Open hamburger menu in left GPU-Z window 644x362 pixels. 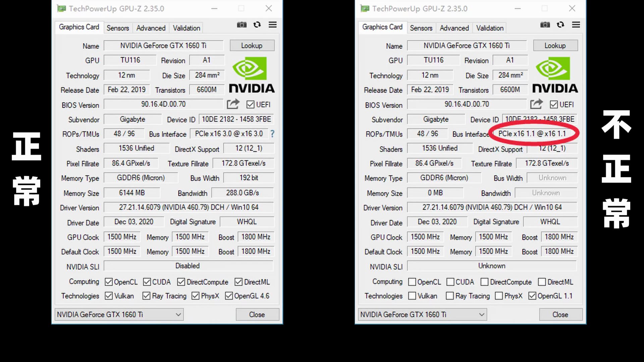tap(273, 25)
